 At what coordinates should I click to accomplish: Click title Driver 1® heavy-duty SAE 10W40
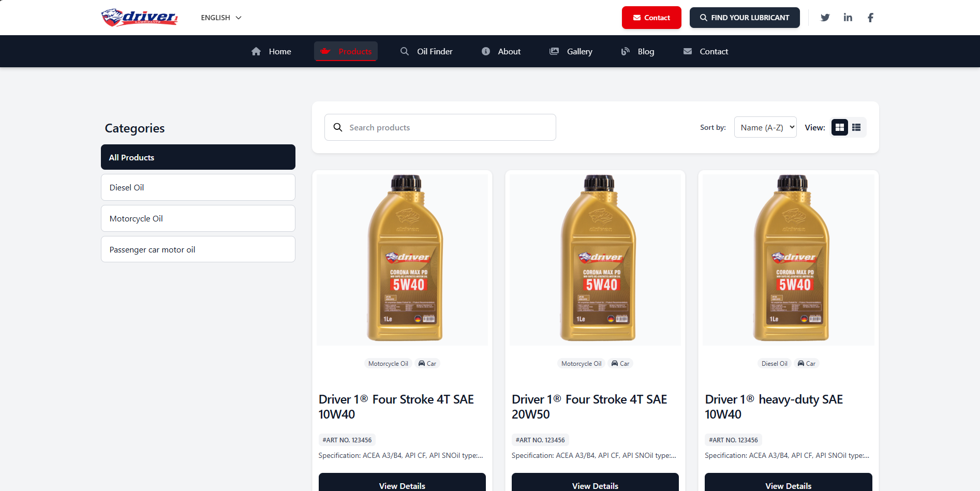coord(774,407)
